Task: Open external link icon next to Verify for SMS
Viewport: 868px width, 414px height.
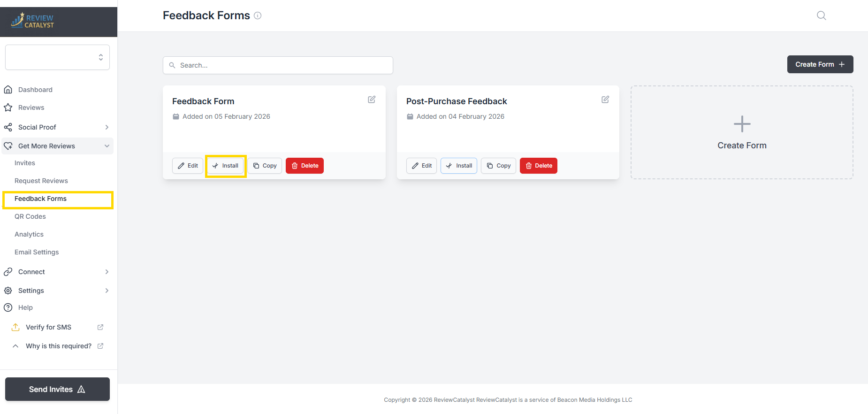Action: coord(100,327)
